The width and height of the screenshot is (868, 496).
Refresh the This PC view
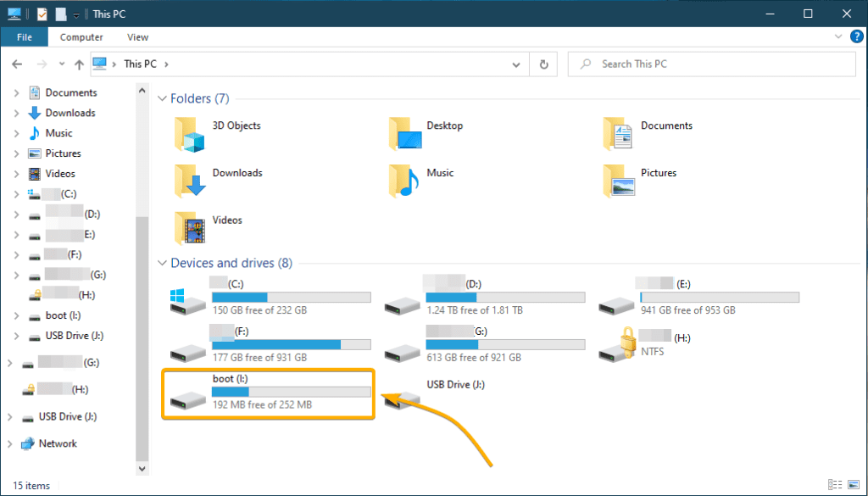tap(543, 64)
